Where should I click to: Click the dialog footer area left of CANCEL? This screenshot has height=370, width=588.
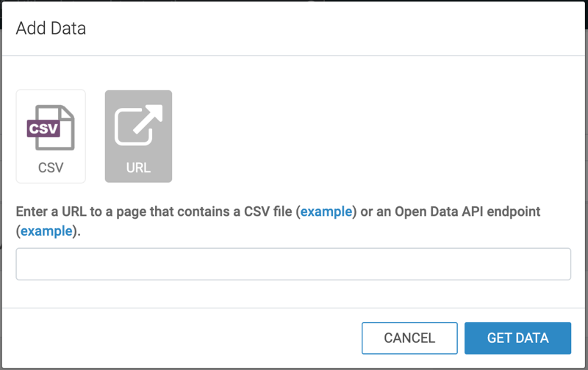click(184, 338)
